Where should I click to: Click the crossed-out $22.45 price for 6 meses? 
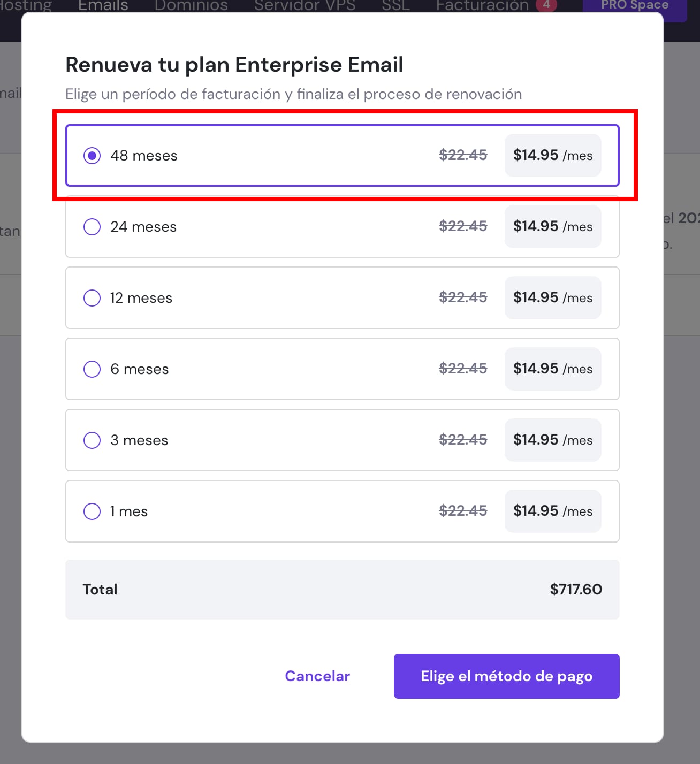[463, 369]
